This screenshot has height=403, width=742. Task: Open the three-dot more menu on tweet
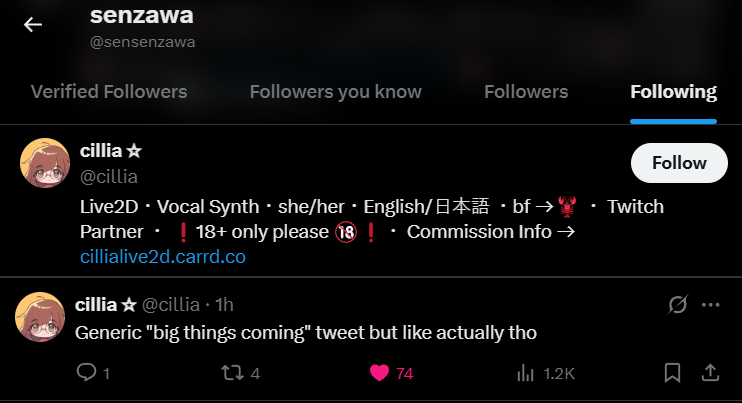[711, 305]
